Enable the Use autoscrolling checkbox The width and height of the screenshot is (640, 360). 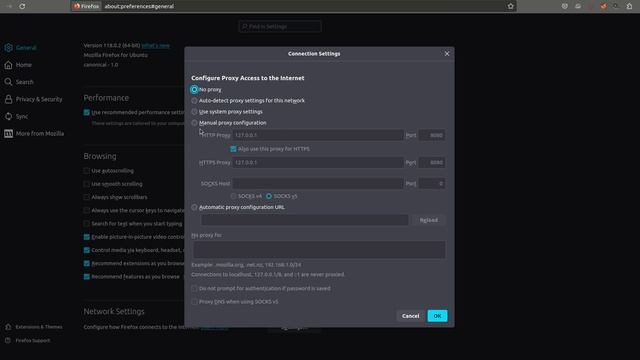click(x=87, y=171)
